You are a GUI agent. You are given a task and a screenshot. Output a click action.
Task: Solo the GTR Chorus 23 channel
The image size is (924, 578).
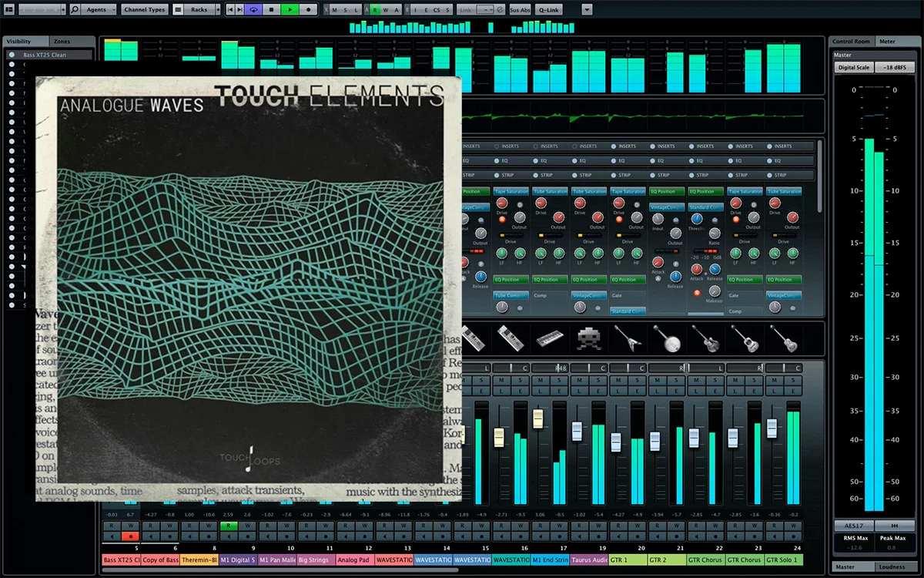point(755,381)
